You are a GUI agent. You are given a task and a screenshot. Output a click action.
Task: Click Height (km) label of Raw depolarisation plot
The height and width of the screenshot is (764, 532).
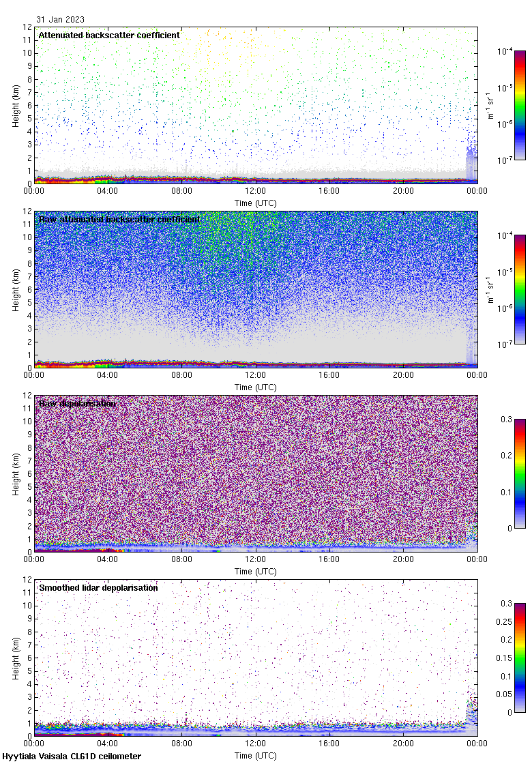[x=16, y=474]
